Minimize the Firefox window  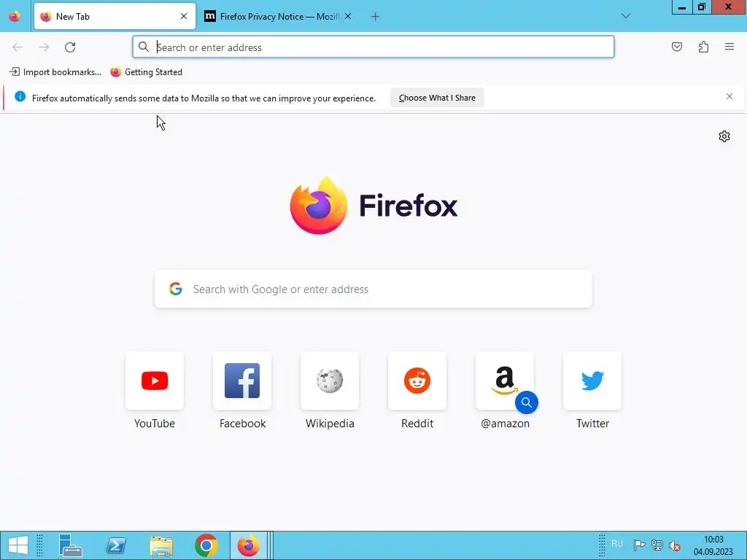682,7
